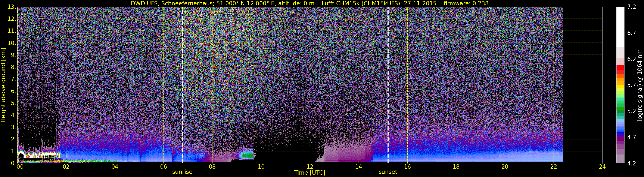Click the '08' tick on the time axis
The image size is (644, 177).
(x=212, y=167)
